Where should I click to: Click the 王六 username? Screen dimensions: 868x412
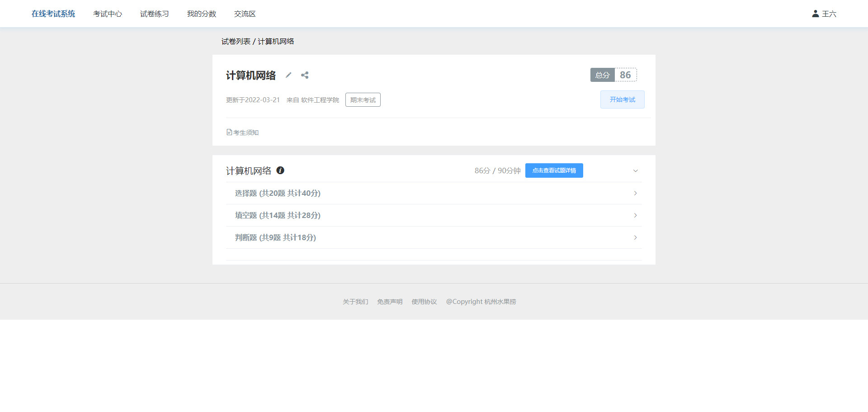pyautogui.click(x=829, y=14)
